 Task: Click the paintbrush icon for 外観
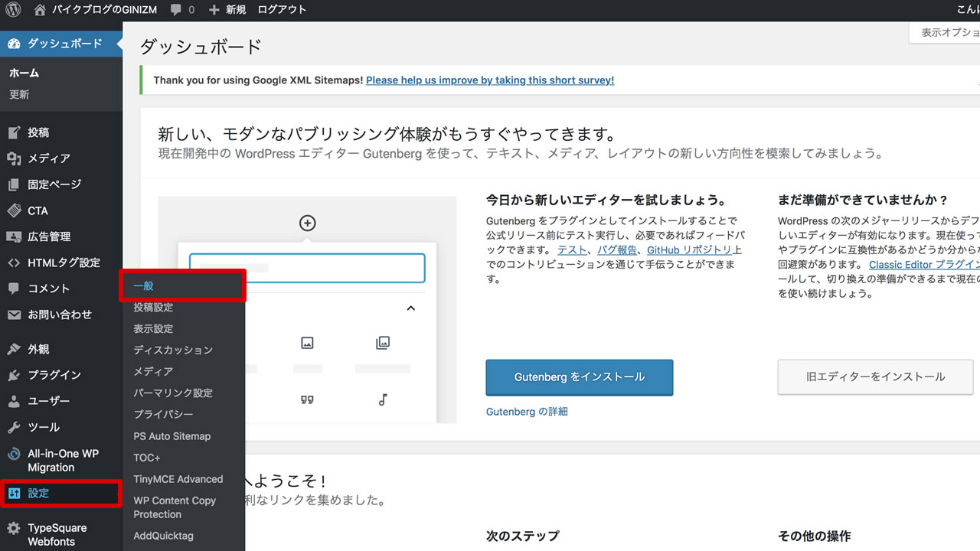click(14, 349)
